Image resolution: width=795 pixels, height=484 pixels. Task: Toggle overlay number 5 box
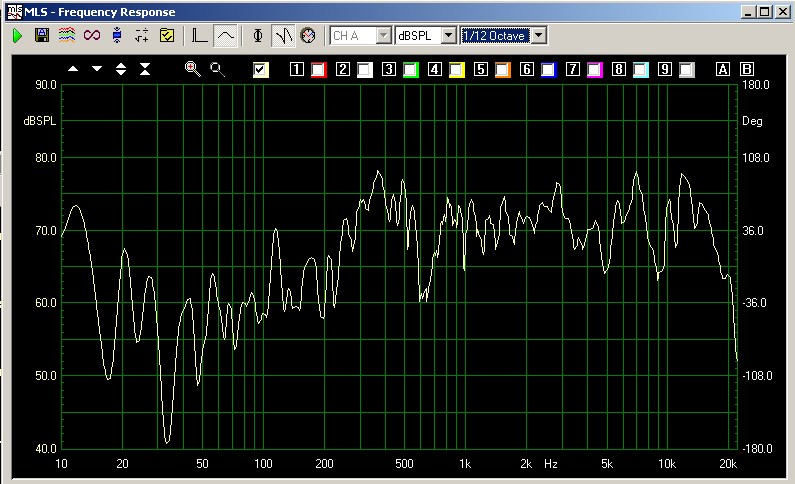click(x=480, y=69)
